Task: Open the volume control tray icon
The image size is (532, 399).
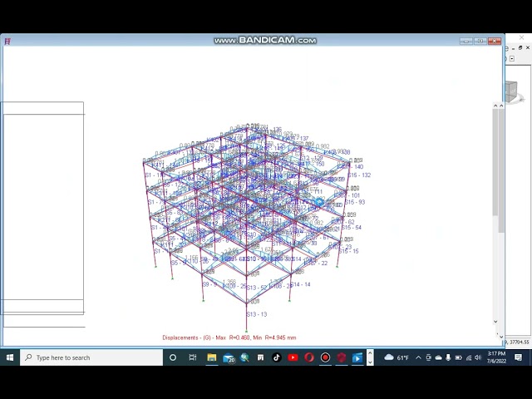Action: [x=479, y=357]
